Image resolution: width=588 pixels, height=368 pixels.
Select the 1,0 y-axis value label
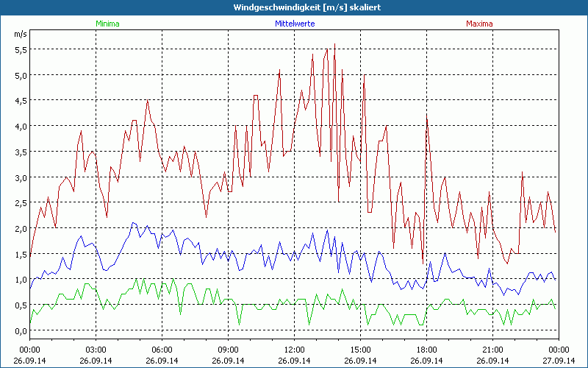pyautogui.click(x=21, y=279)
